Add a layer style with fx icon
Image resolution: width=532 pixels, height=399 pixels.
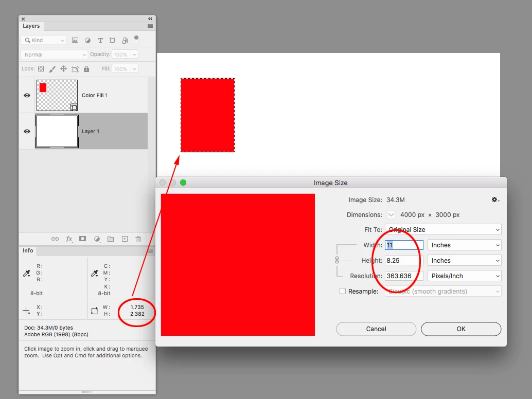click(x=69, y=239)
